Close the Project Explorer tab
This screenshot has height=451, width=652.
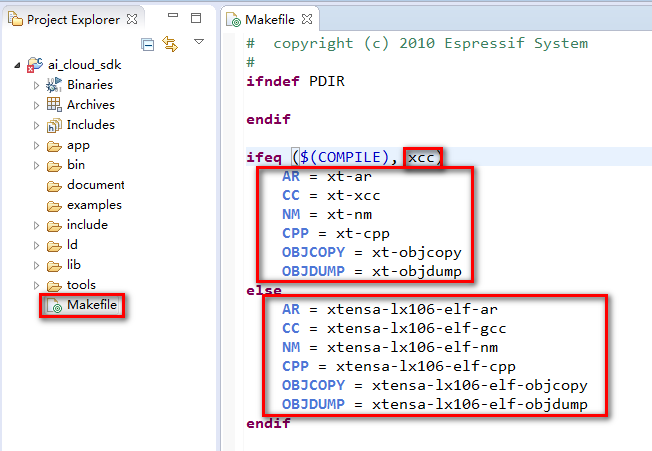click(132, 19)
